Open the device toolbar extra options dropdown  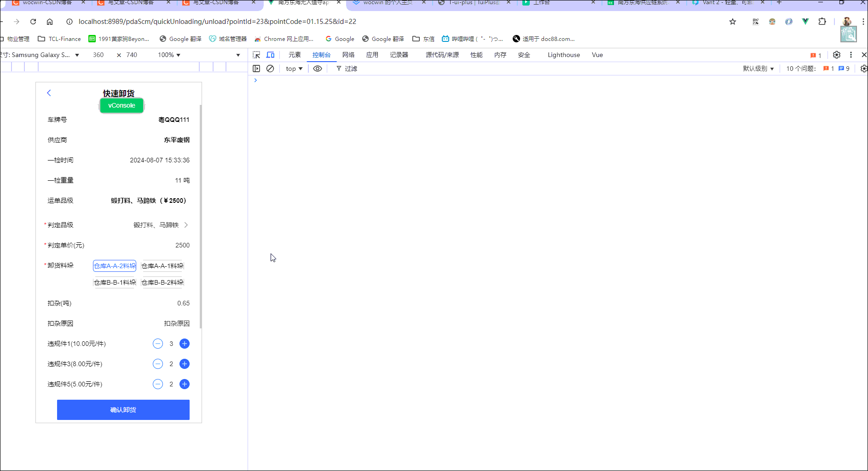(238, 55)
